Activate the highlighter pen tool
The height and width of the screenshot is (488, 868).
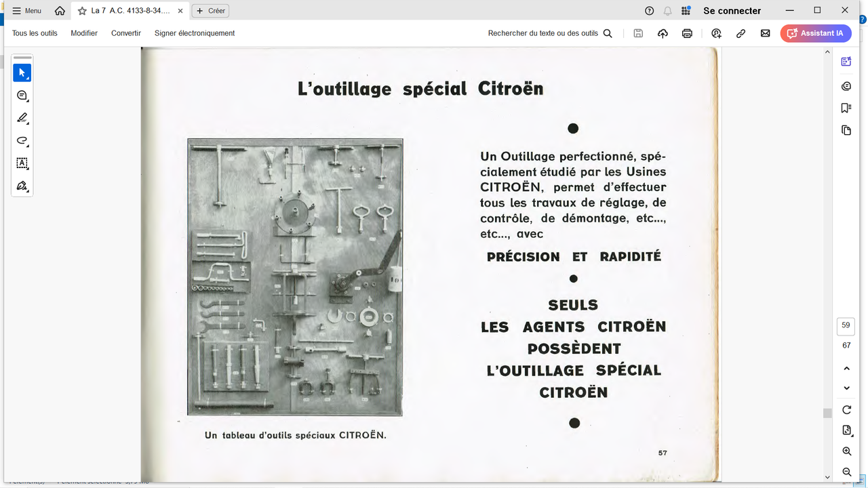pos(22,118)
